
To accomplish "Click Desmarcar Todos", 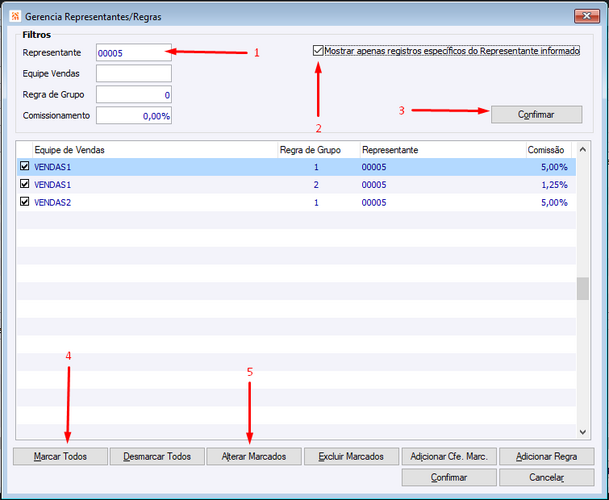I will (x=157, y=456).
